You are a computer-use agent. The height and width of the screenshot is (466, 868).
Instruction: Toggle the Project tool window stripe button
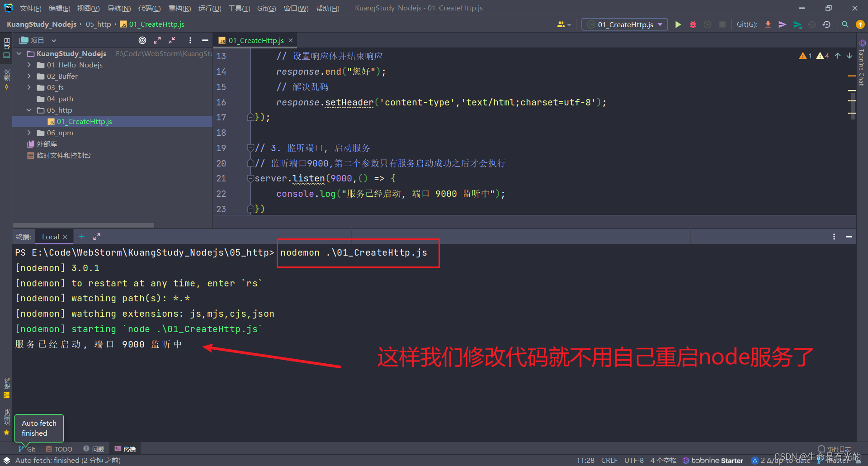6,48
